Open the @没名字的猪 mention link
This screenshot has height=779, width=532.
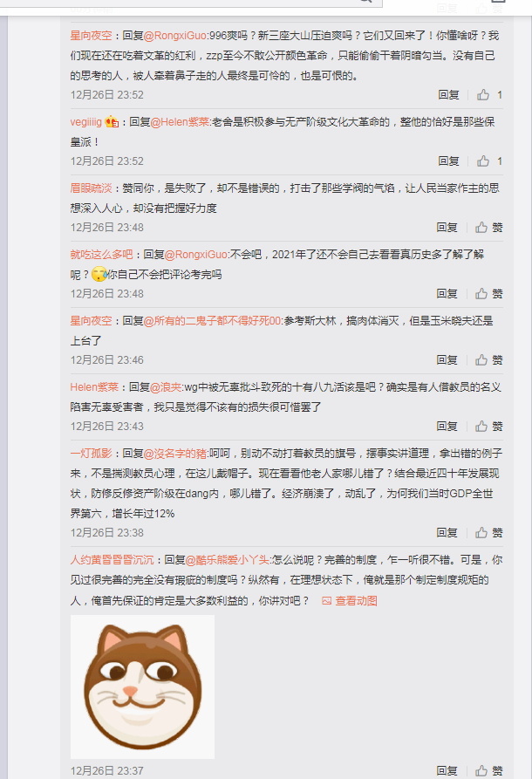pyautogui.click(x=175, y=453)
